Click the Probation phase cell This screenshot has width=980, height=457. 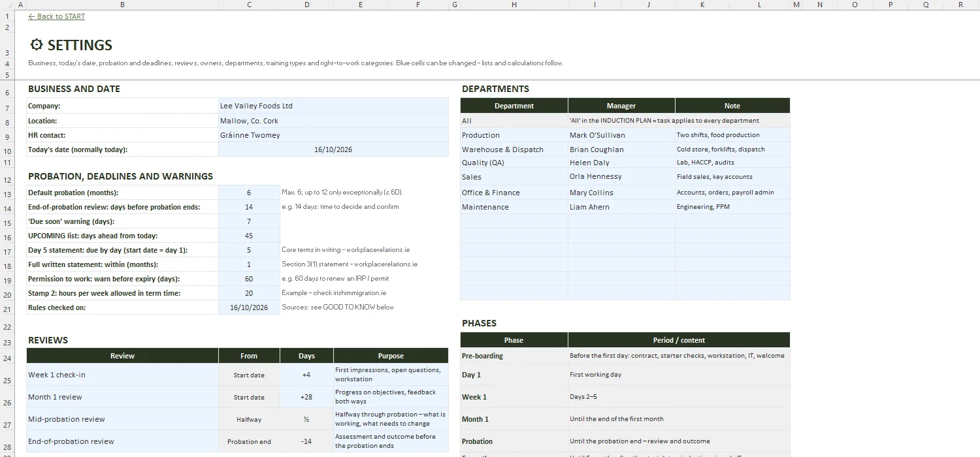[x=514, y=441]
